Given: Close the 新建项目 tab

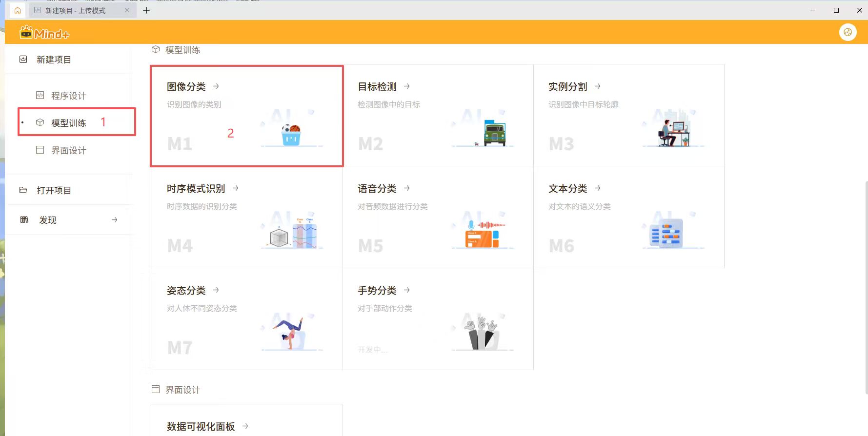Looking at the screenshot, I should (127, 10).
